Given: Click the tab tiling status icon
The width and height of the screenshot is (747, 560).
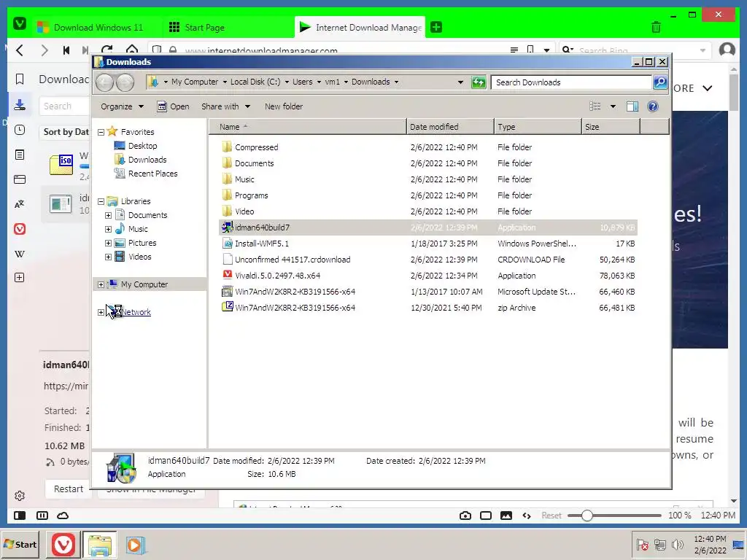Looking at the screenshot, I should pyautogui.click(x=42, y=516).
